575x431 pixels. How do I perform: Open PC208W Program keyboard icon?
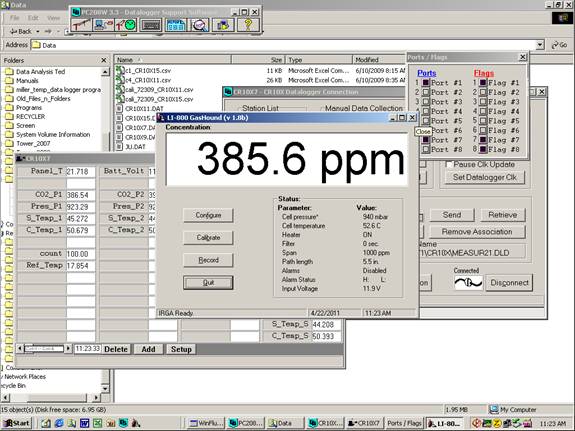(151, 25)
